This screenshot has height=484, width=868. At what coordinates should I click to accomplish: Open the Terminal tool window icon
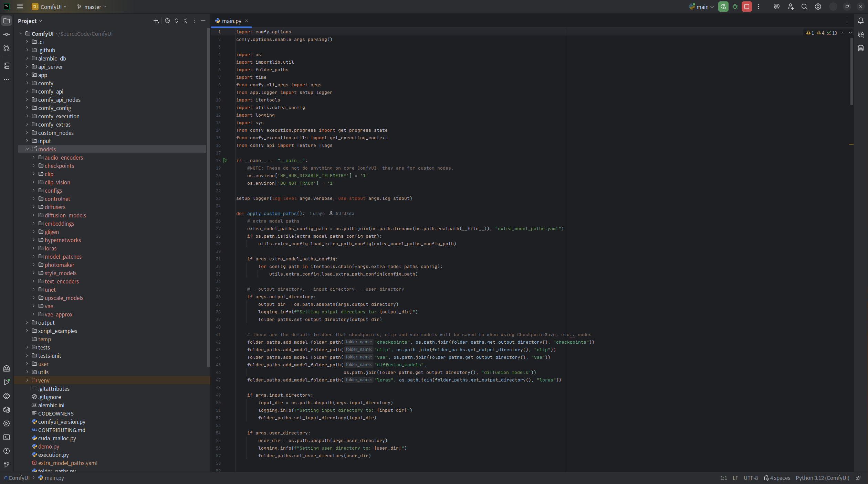(7, 437)
